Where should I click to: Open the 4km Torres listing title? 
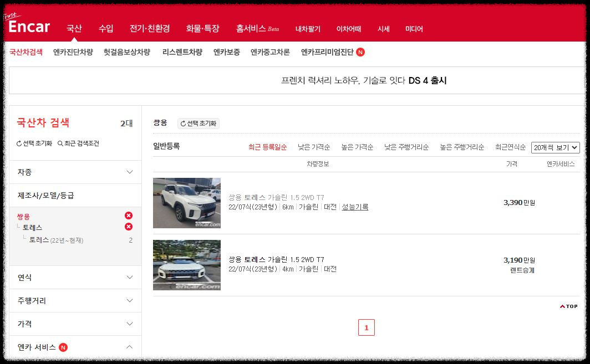pos(276,259)
